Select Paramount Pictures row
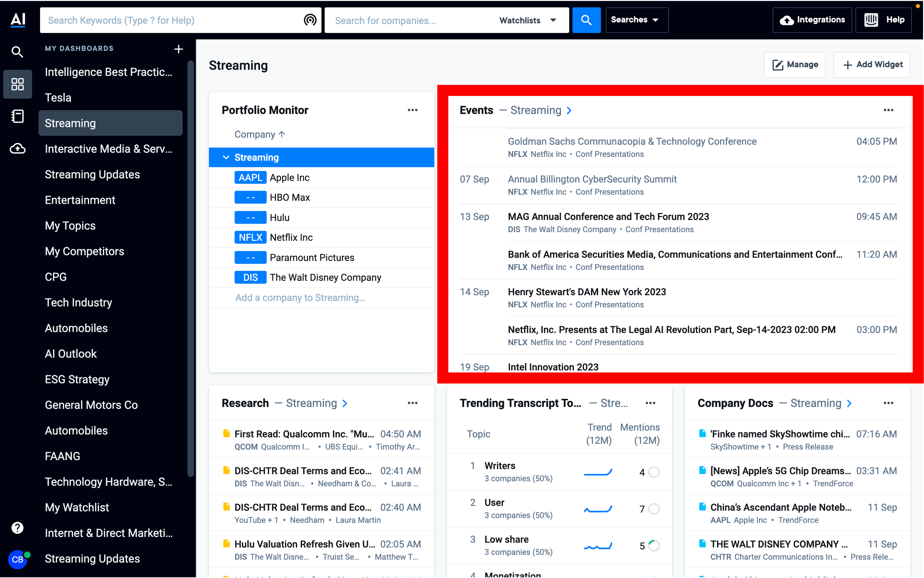924x578 pixels. click(x=321, y=257)
